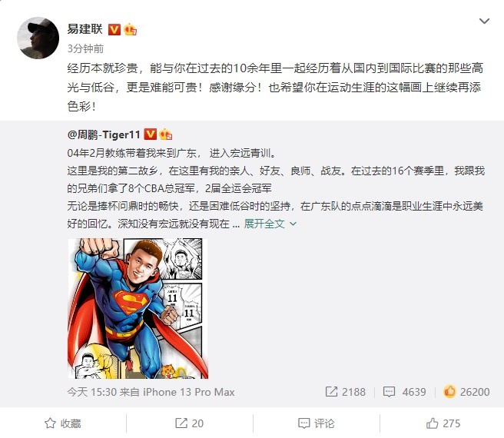Open the post options chevron menu

click(x=484, y=22)
